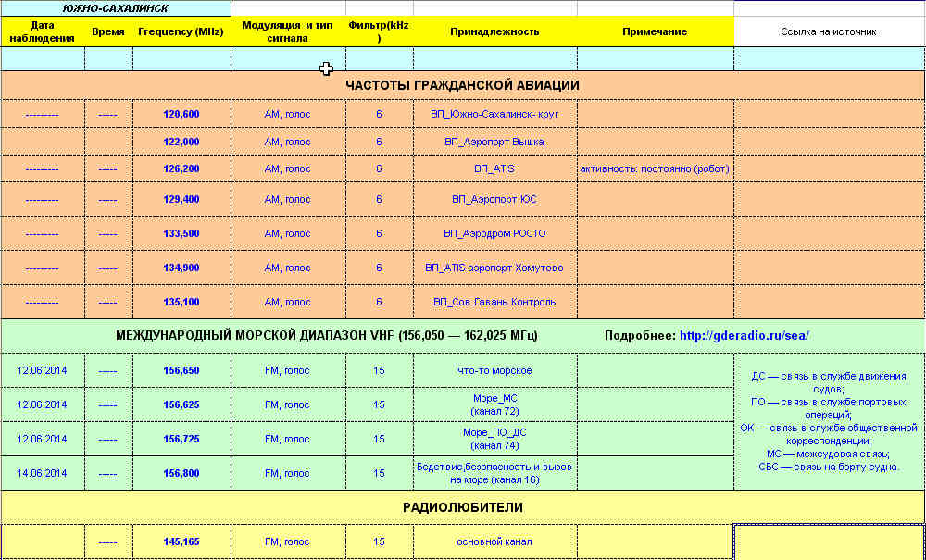
Task: Click AM, голос in the 120,600 row
Action: point(287,114)
